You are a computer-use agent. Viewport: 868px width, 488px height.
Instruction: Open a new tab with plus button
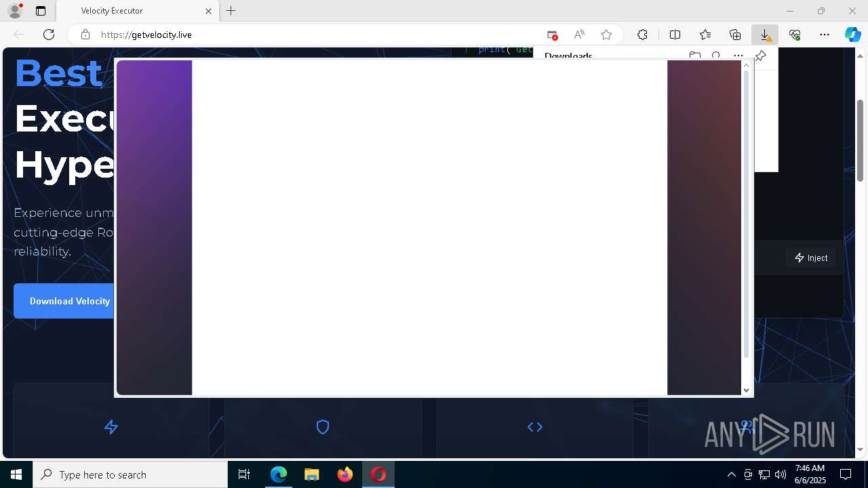[x=231, y=11]
